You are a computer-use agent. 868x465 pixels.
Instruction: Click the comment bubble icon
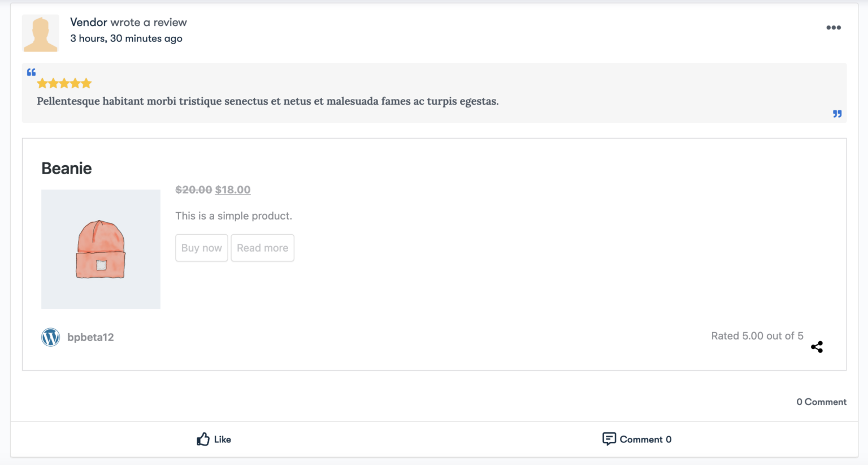(x=609, y=439)
